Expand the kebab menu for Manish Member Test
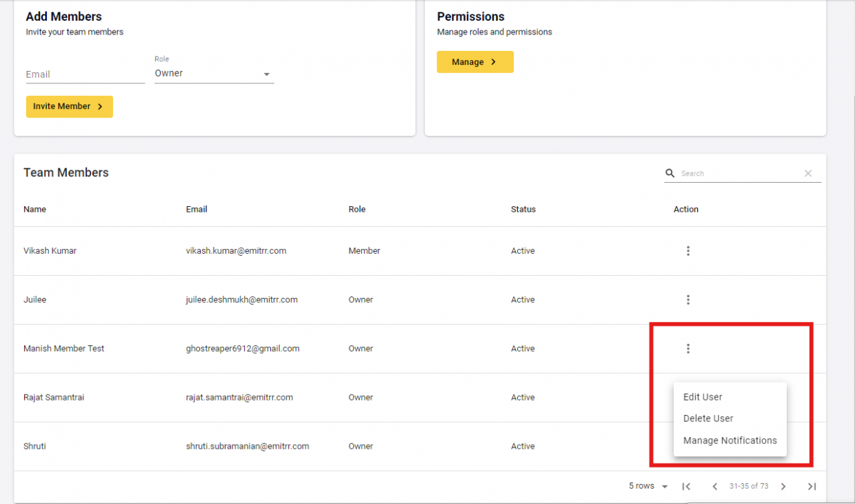Image resolution: width=855 pixels, height=504 pixels. [687, 348]
